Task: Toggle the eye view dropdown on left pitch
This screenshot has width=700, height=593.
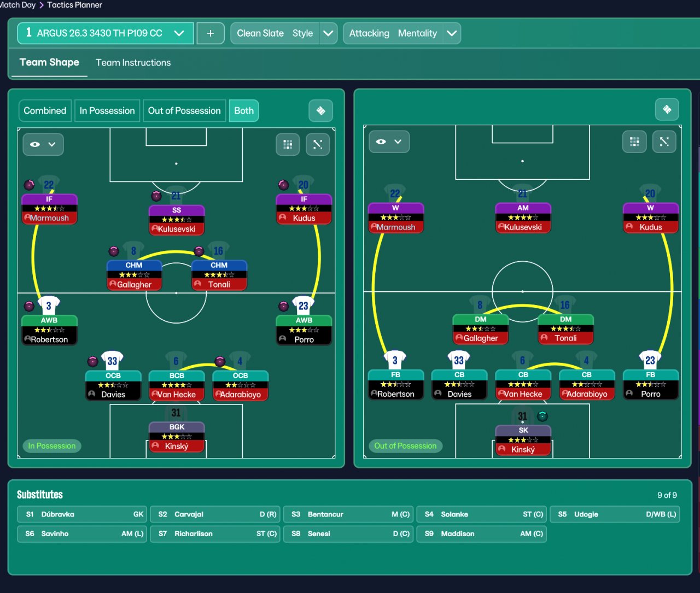Action: click(x=43, y=144)
